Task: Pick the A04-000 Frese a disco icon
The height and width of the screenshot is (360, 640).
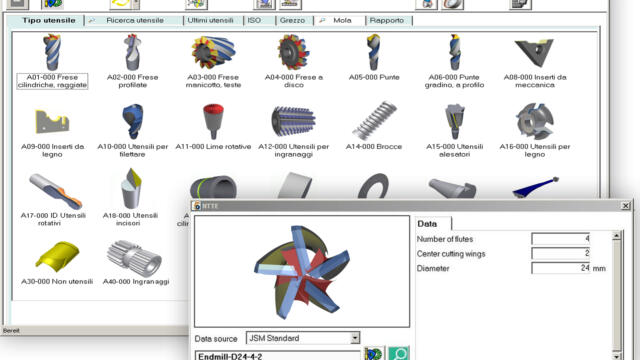Action: click(x=293, y=52)
